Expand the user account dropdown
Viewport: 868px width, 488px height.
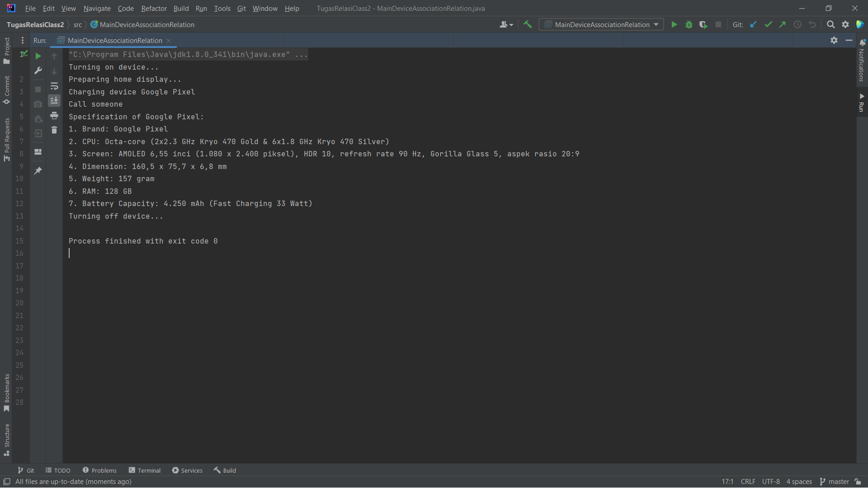pyautogui.click(x=506, y=24)
